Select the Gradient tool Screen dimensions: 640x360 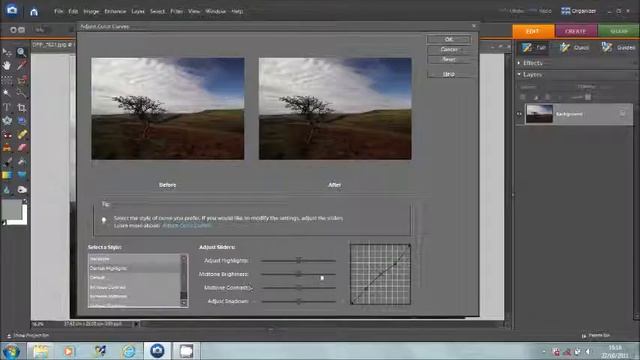[x=7, y=176]
